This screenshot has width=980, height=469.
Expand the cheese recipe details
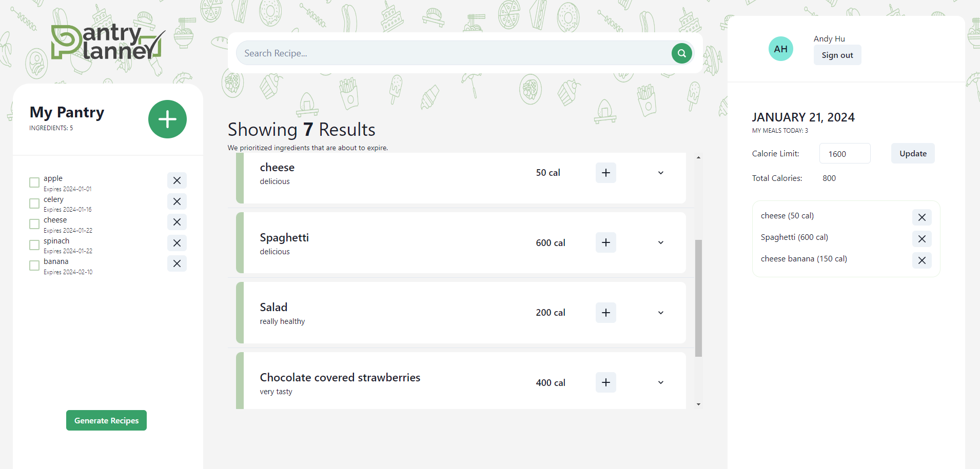(x=660, y=173)
